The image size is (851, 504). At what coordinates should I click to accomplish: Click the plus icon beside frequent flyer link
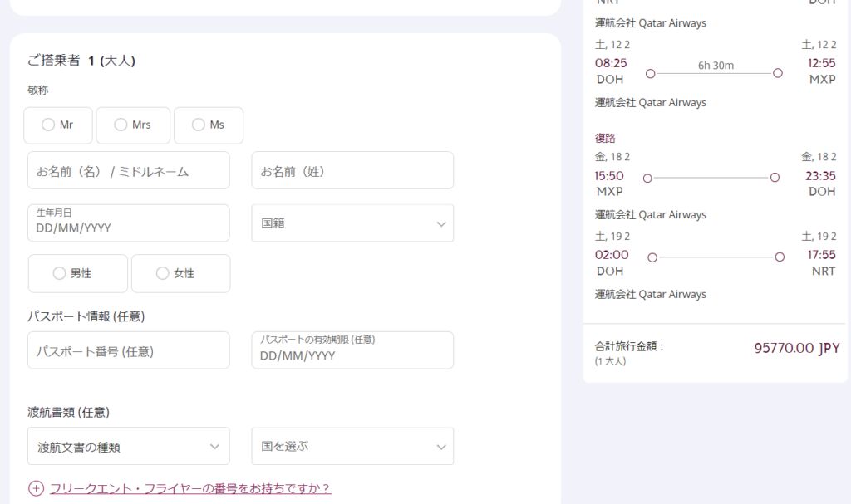pyautogui.click(x=36, y=488)
